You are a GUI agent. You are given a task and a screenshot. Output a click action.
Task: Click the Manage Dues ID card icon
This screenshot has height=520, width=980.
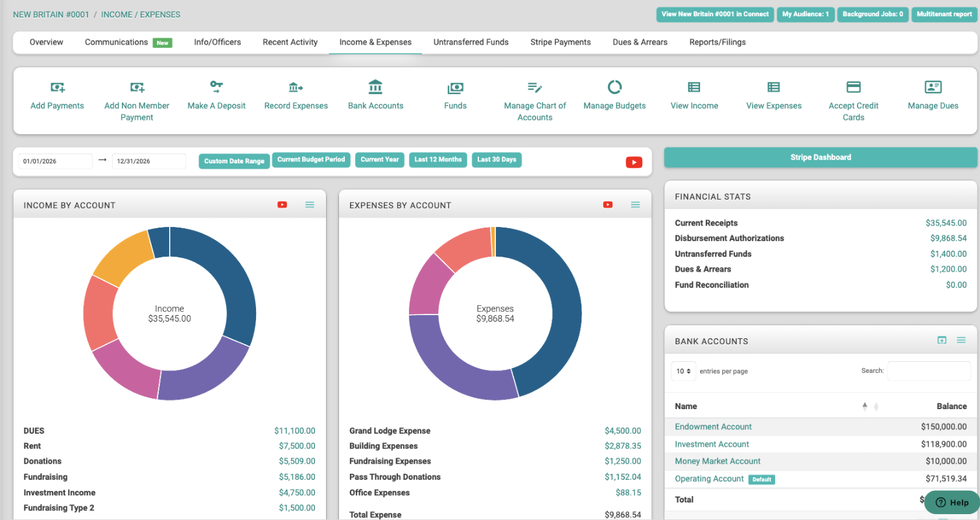[x=933, y=87]
